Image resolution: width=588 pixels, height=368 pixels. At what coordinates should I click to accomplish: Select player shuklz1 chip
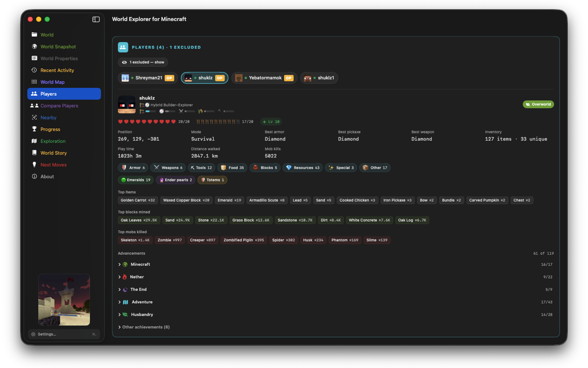(319, 78)
